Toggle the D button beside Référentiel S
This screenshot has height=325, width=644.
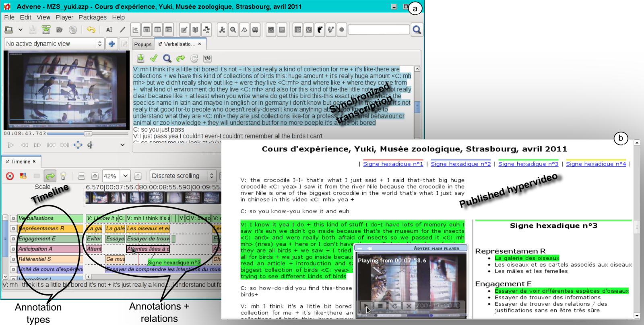coord(13,259)
